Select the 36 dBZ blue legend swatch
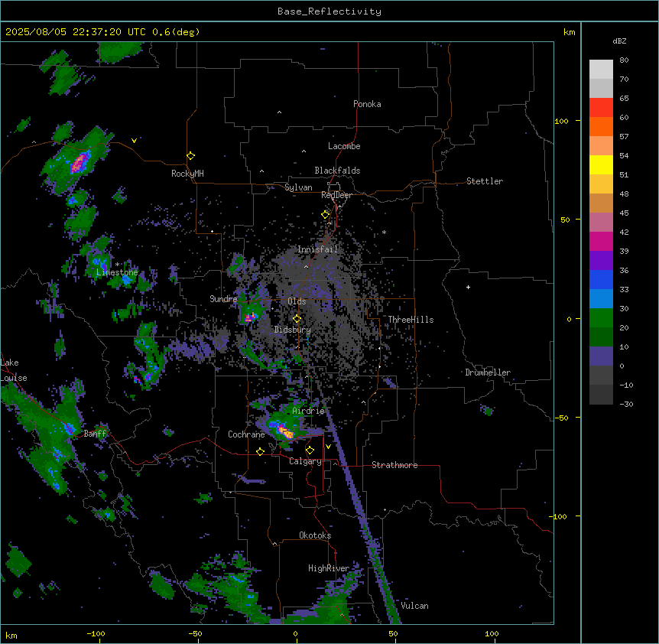Screen dimensions: 659x644 [601, 279]
